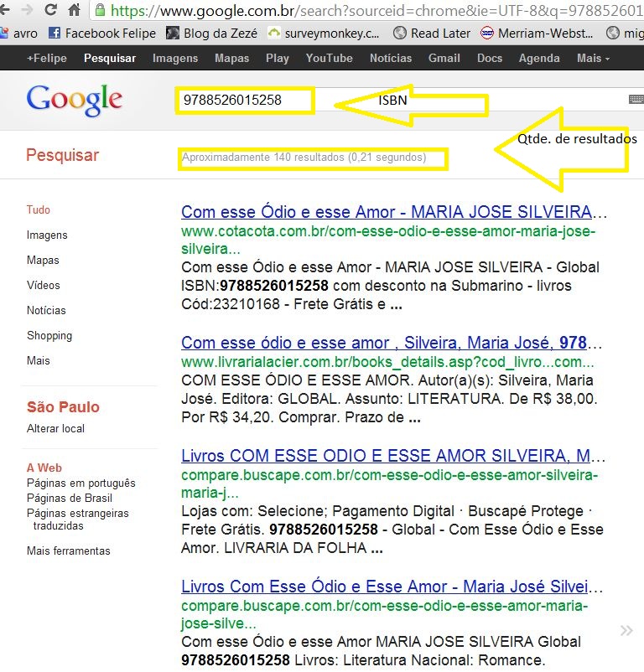Click the green HTTPS padlock icon
Viewport: 644px width, 672px height.
[x=100, y=10]
